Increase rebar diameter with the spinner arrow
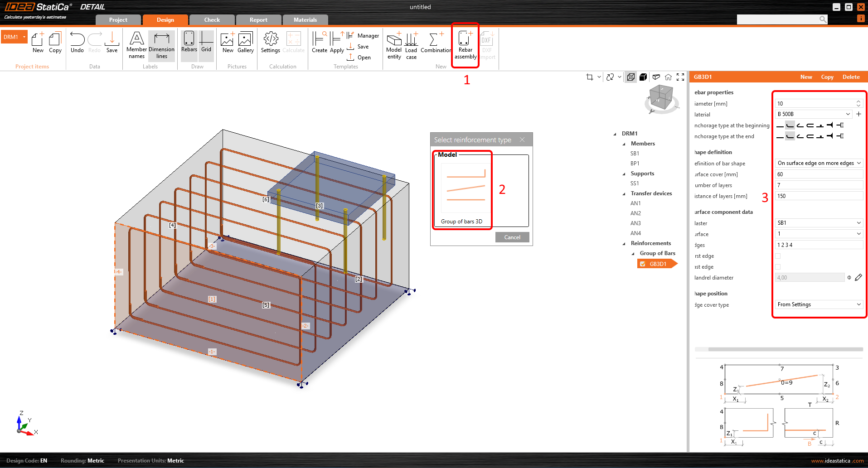868x468 pixels. [x=858, y=101]
